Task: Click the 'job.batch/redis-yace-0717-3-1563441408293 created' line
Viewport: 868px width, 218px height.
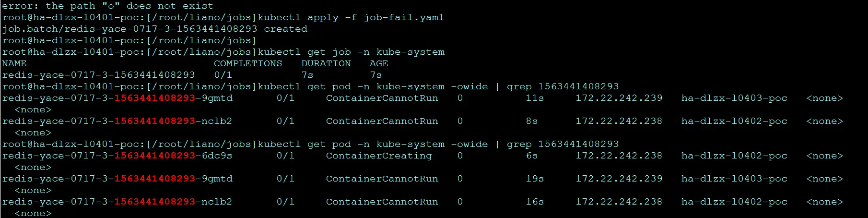Action: coord(154,29)
